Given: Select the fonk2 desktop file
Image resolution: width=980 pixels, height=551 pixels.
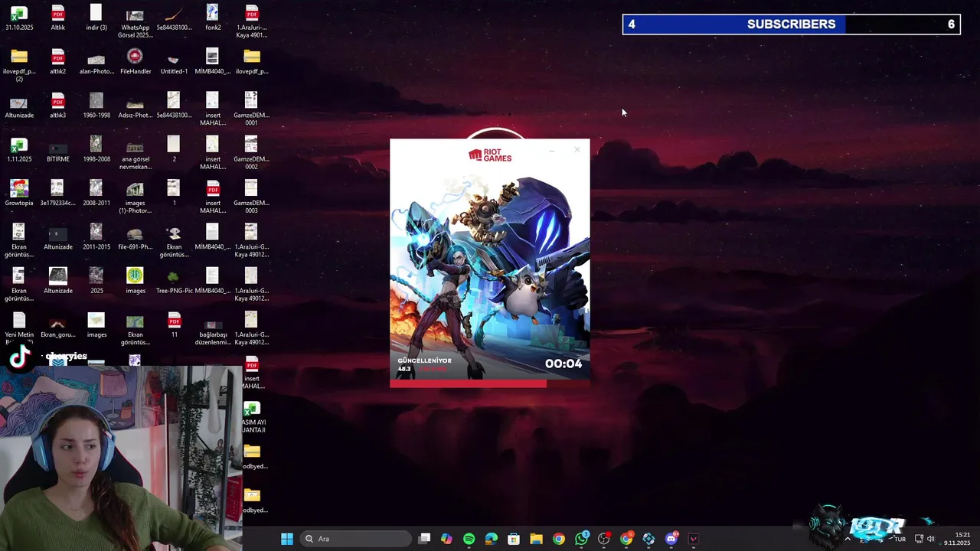Looking at the screenshot, I should pyautogui.click(x=213, y=18).
